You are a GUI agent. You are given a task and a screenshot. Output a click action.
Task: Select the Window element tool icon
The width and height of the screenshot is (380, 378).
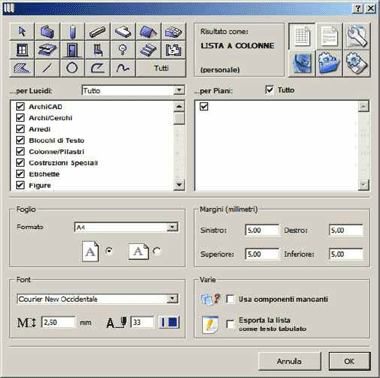[x=22, y=50]
